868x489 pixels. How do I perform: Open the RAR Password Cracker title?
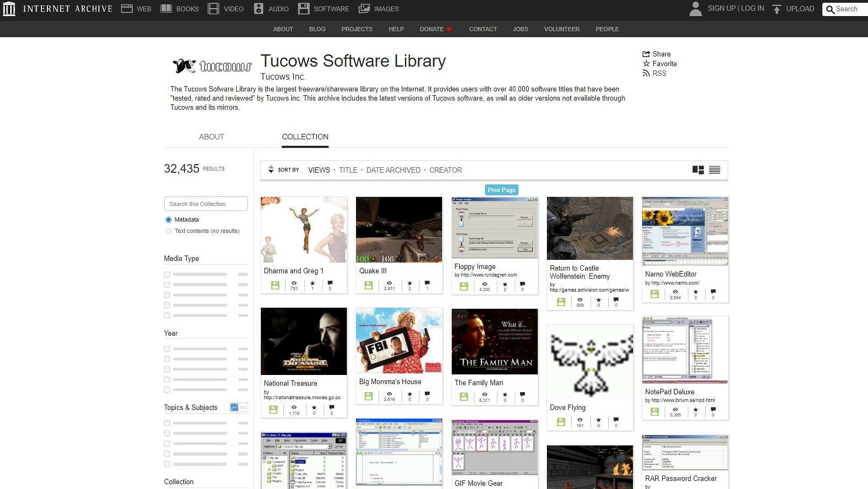(681, 478)
